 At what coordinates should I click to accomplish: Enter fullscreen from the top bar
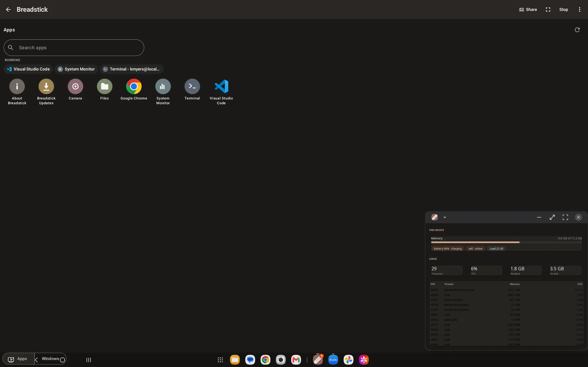548,10
